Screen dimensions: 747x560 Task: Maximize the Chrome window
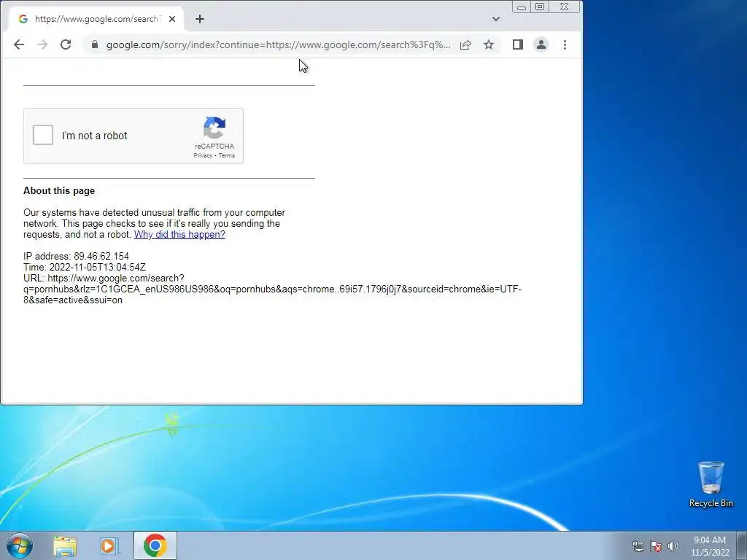click(540, 7)
